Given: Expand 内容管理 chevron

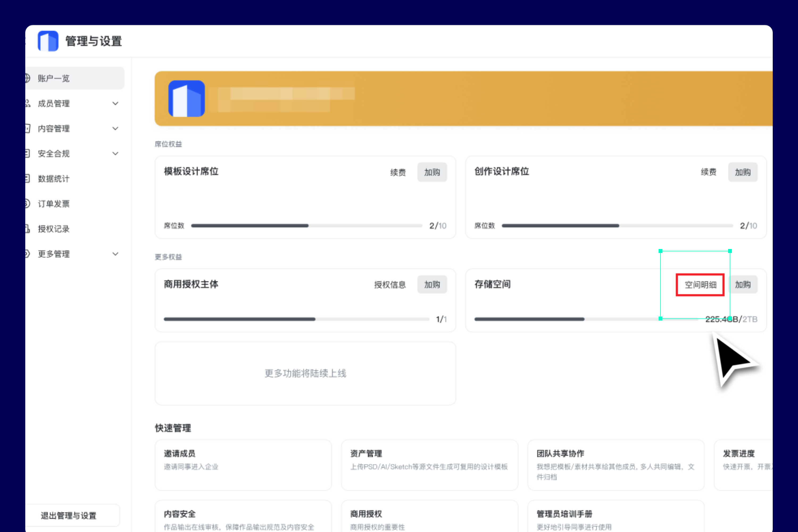Looking at the screenshot, I should 115,128.
